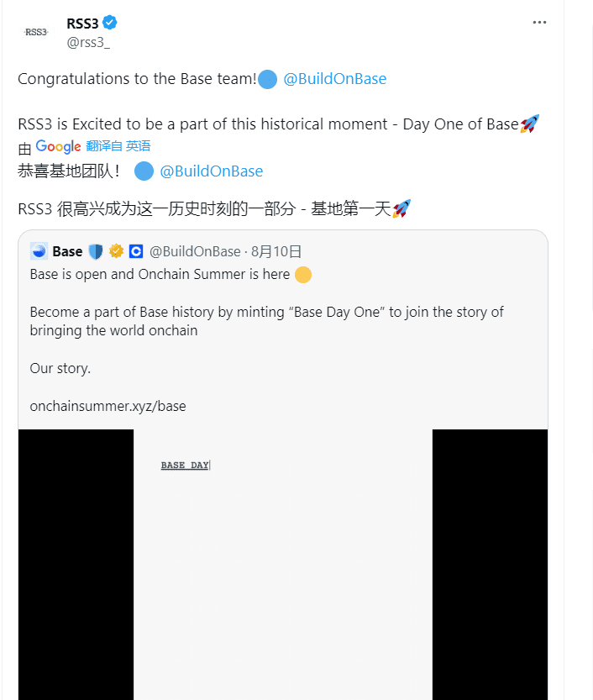Click the Coinbase affiliate square badge
Viewport: 593px width, 700px height.
coord(136,251)
